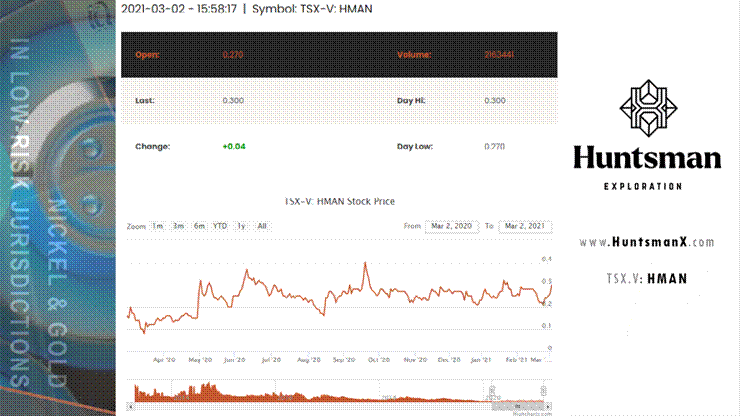Image resolution: width=740 pixels, height=416 pixels.
Task: Click the Day Hi value 0.300
Action: click(x=495, y=101)
